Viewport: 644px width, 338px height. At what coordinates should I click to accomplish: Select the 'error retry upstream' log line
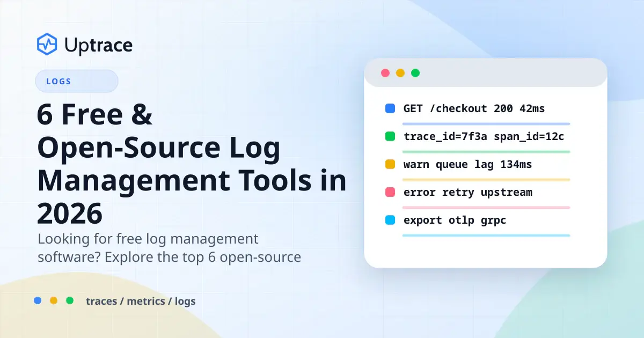(x=467, y=192)
